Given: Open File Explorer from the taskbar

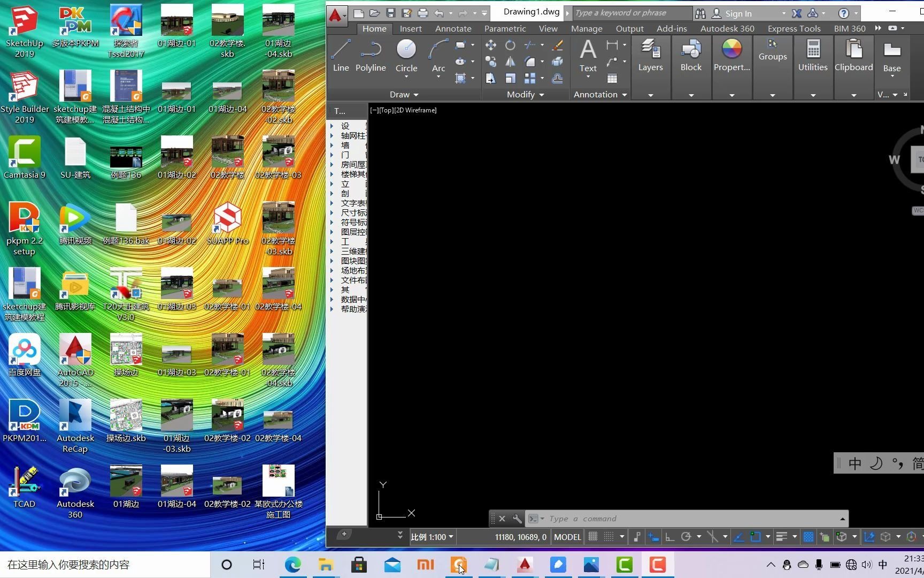Looking at the screenshot, I should pyautogui.click(x=326, y=565).
